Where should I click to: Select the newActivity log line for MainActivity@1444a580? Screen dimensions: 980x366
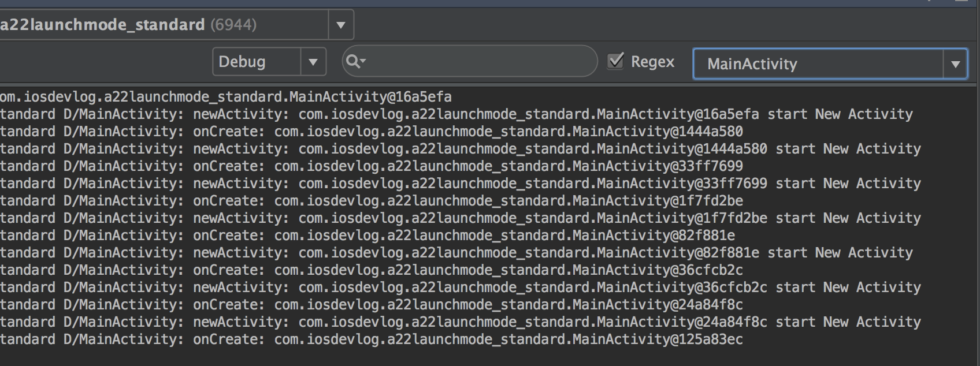tap(461, 148)
